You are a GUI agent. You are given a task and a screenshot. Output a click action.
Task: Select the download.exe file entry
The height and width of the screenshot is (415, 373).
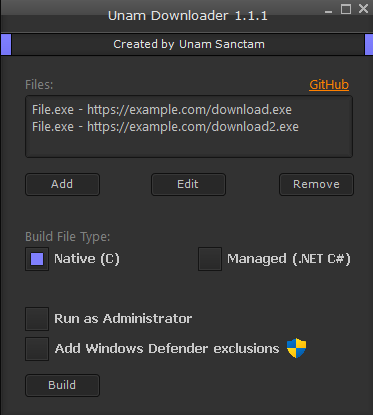162,110
